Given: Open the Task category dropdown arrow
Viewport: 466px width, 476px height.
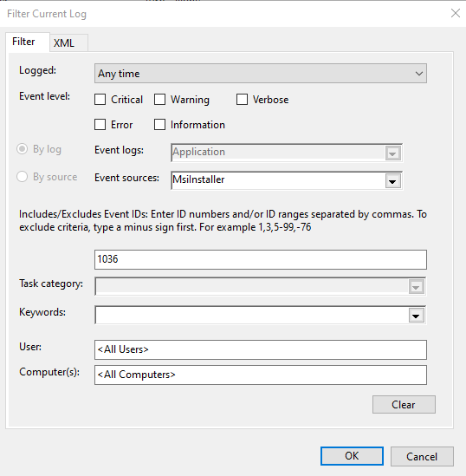Looking at the screenshot, I should (416, 287).
